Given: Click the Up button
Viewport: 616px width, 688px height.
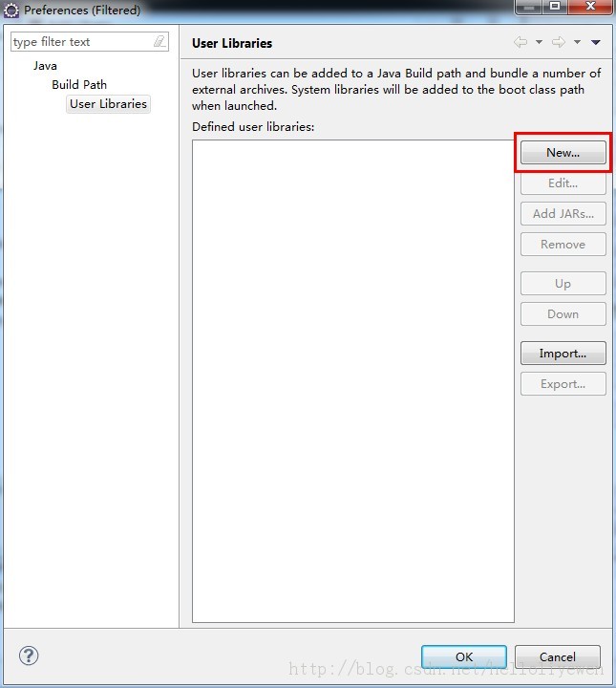Looking at the screenshot, I should pos(563,284).
